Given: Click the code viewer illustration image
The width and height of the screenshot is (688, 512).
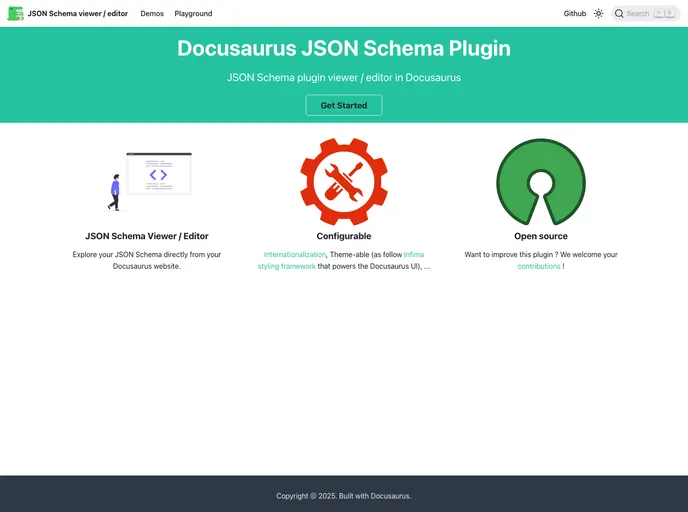Looking at the screenshot, I should (149, 182).
